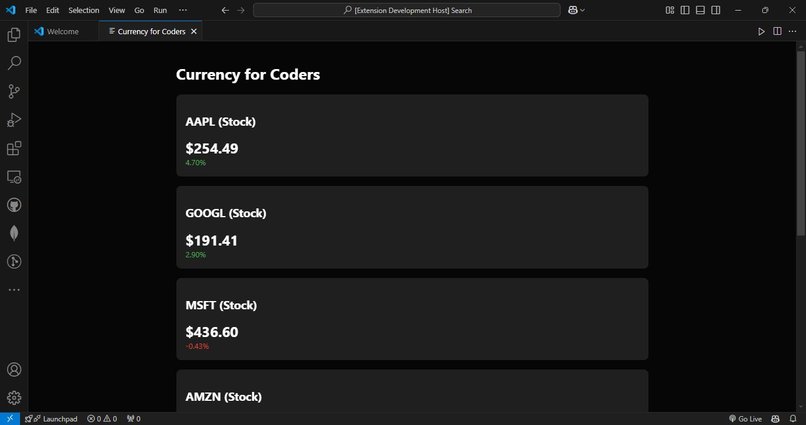Image resolution: width=806 pixels, height=425 pixels.
Task: Split the editor to the right
Action: click(x=777, y=31)
